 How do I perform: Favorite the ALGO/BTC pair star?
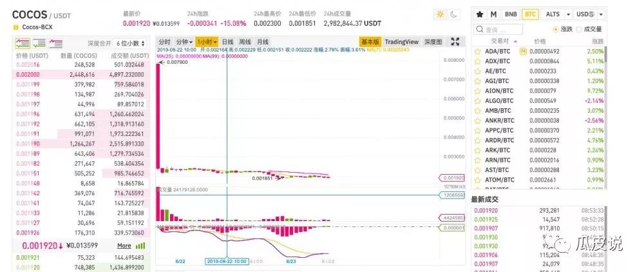coord(478,101)
